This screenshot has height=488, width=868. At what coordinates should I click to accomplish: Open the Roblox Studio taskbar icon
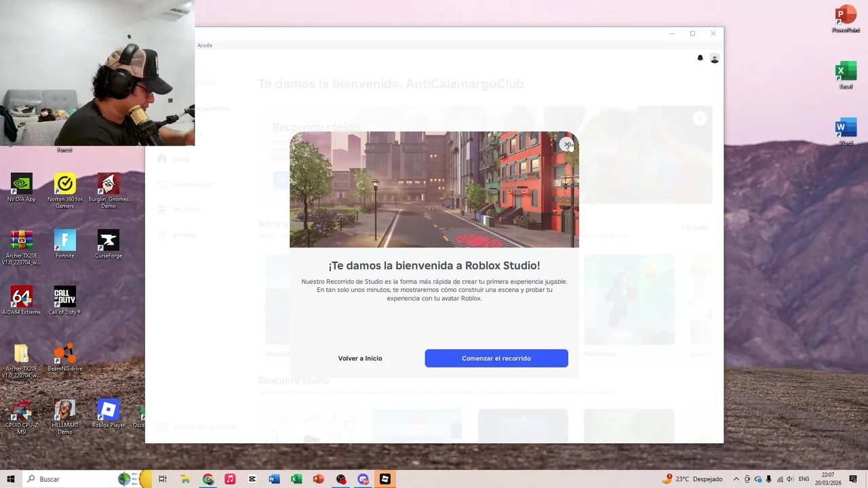click(x=385, y=479)
